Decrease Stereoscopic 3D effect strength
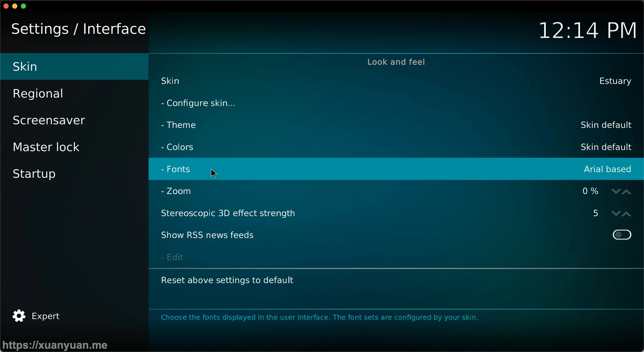 616,213
